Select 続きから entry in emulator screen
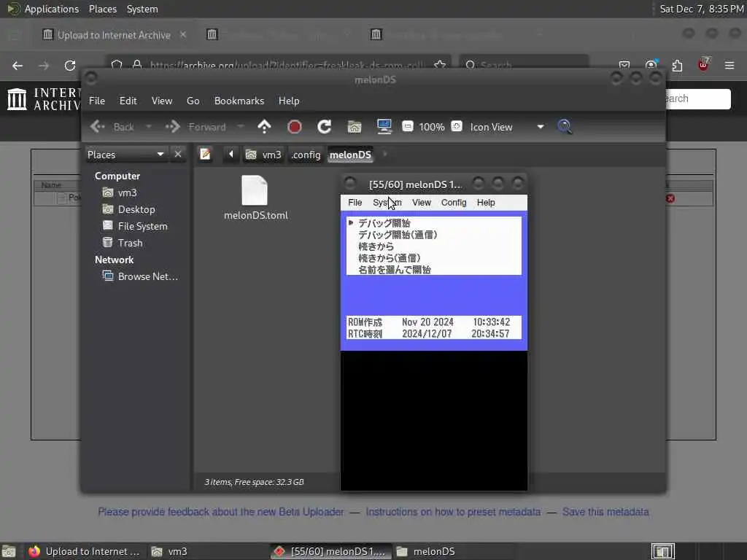The image size is (747, 560). point(376,246)
